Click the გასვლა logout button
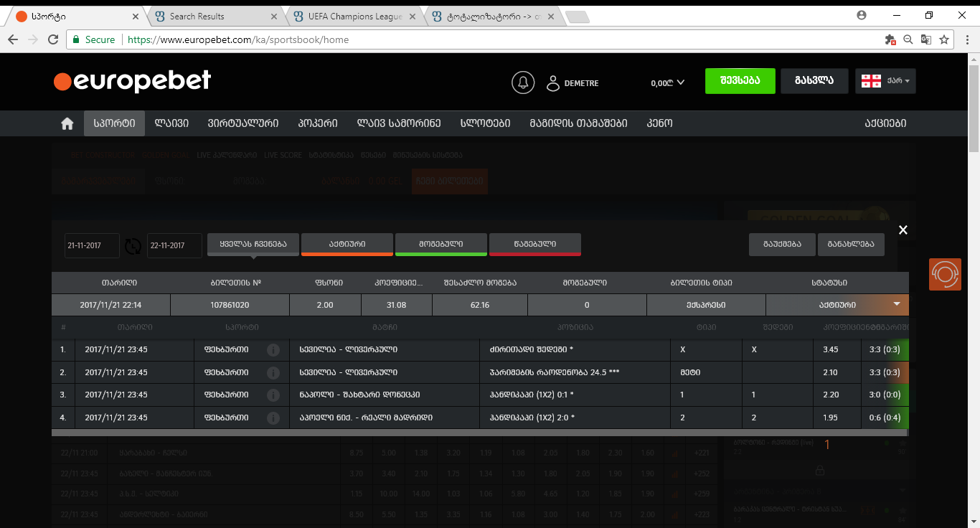 (814, 81)
